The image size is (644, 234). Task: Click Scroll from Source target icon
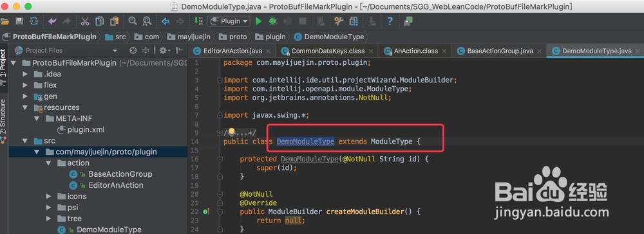coord(133,50)
